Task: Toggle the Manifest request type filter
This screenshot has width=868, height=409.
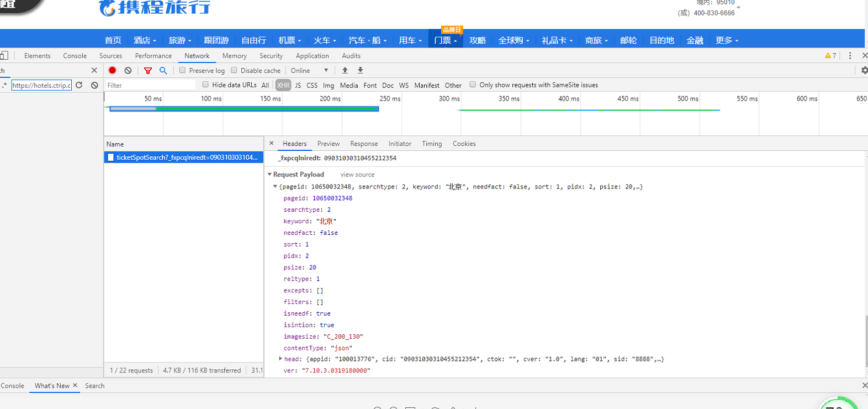Action: 427,85
